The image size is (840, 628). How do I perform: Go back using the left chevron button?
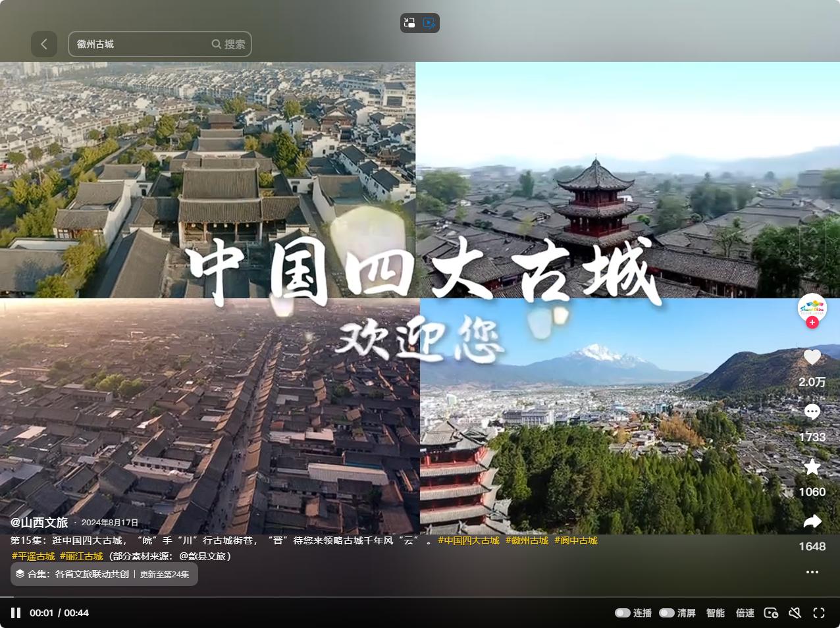43,44
